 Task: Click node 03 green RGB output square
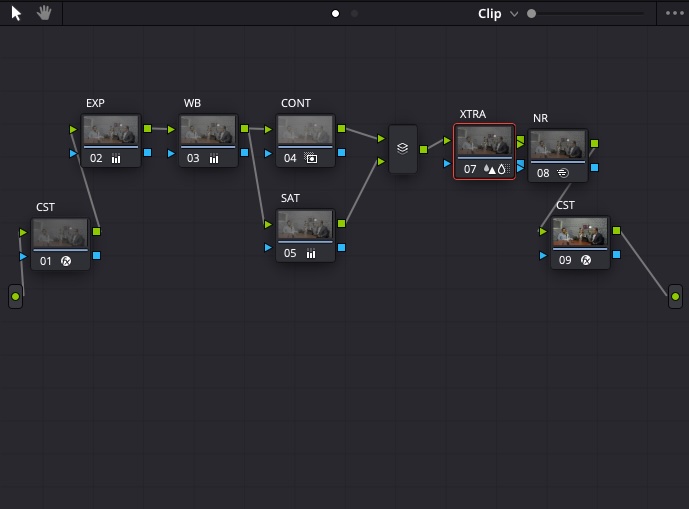click(245, 128)
